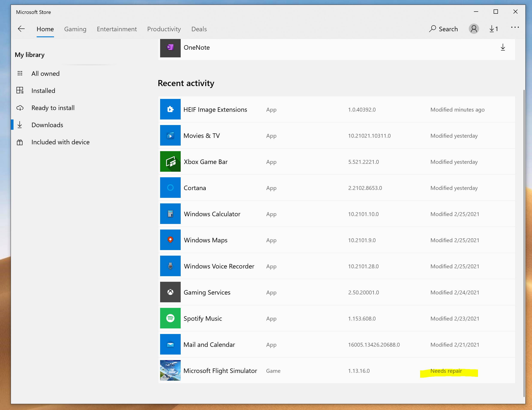Click the back arrow icon
Screen dimensions: 532x410
[21, 29]
